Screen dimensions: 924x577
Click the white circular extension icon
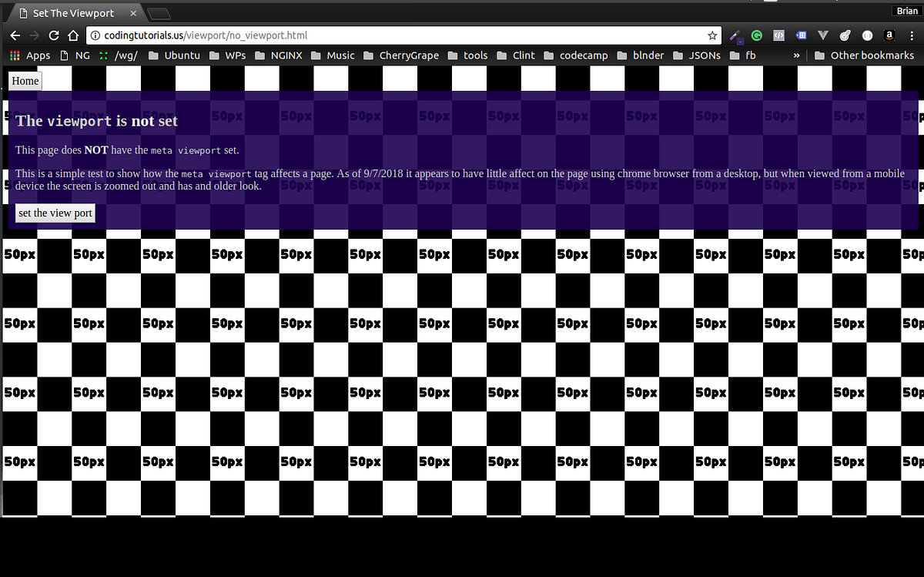click(867, 35)
